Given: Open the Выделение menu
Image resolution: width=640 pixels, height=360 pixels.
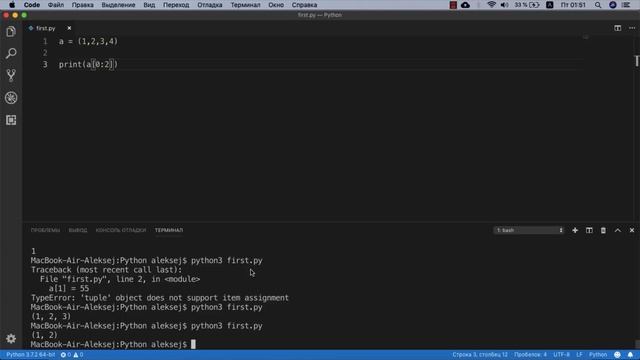Looking at the screenshot, I should click(x=118, y=5).
